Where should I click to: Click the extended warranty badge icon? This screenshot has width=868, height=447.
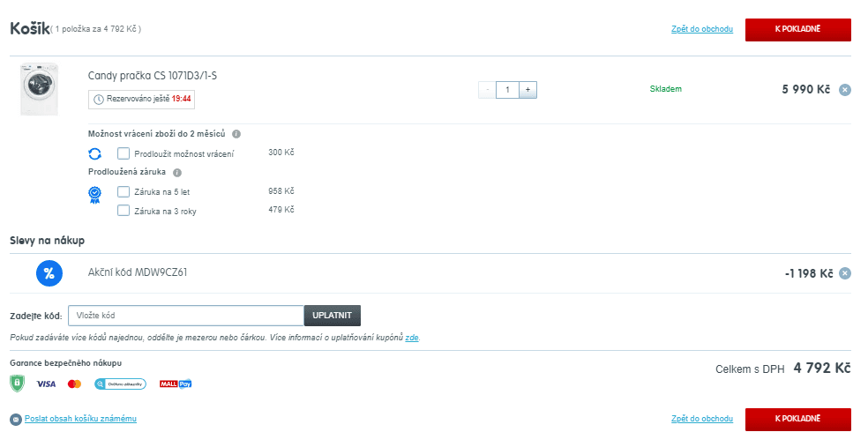(x=95, y=195)
